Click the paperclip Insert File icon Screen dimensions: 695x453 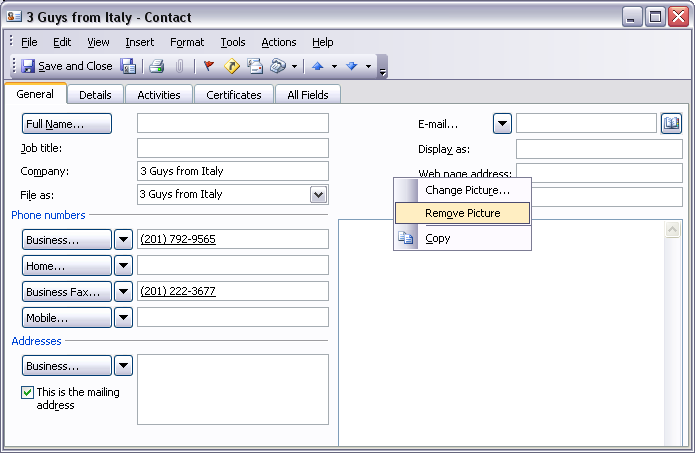[x=180, y=66]
